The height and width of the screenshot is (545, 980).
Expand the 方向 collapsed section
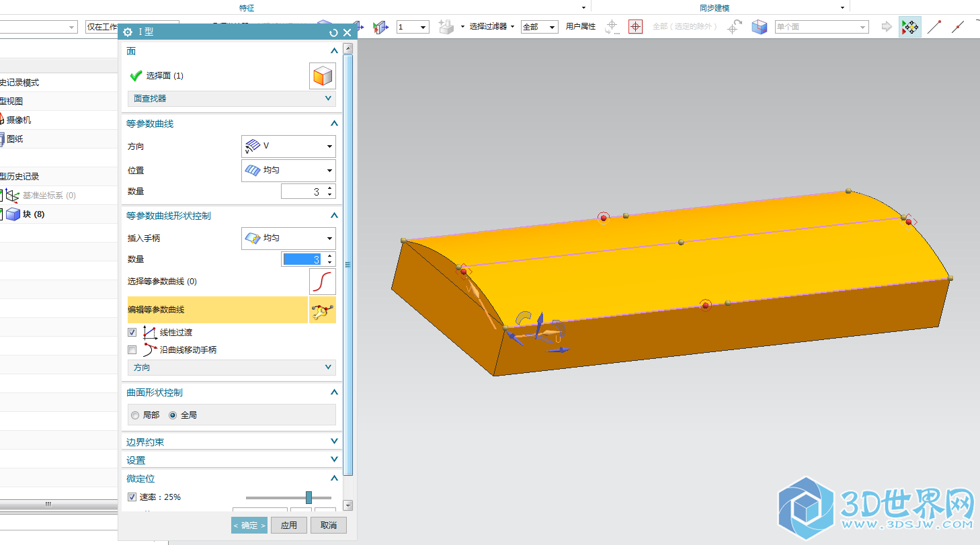click(232, 368)
